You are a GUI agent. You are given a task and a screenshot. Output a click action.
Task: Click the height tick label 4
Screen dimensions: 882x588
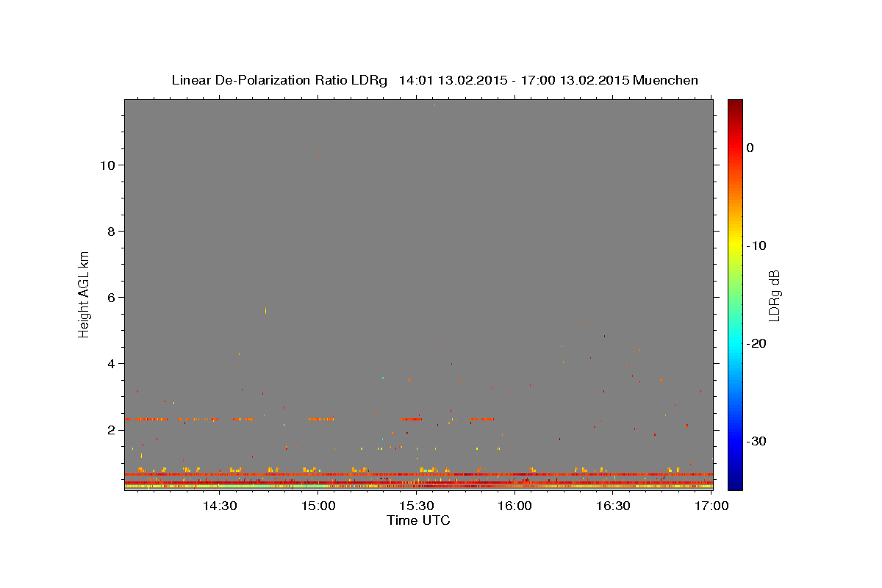[x=110, y=364]
